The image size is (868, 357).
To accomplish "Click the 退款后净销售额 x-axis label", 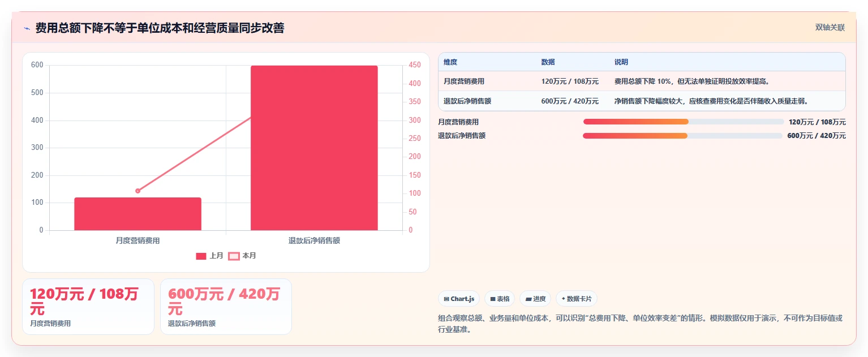I will (x=314, y=240).
